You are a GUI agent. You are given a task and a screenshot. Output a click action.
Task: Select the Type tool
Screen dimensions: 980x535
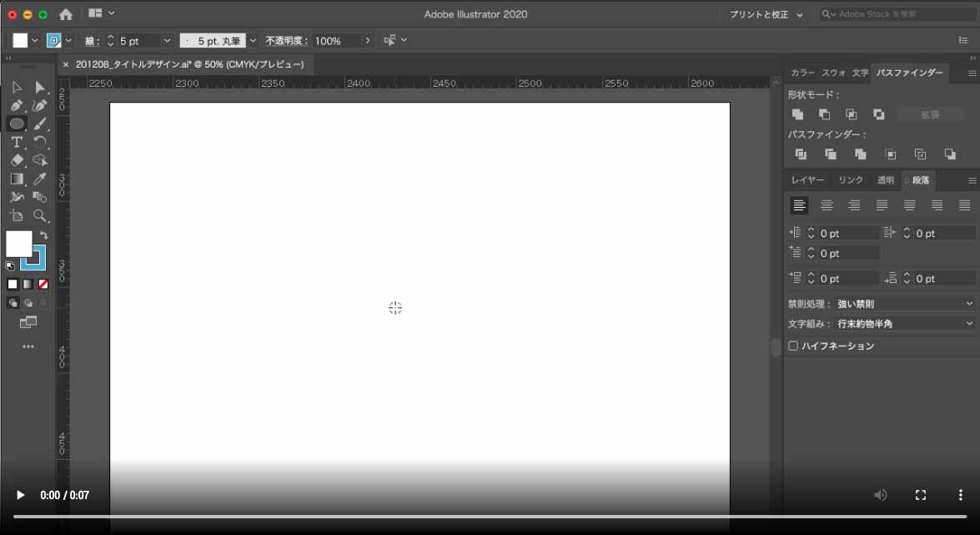click(x=17, y=142)
